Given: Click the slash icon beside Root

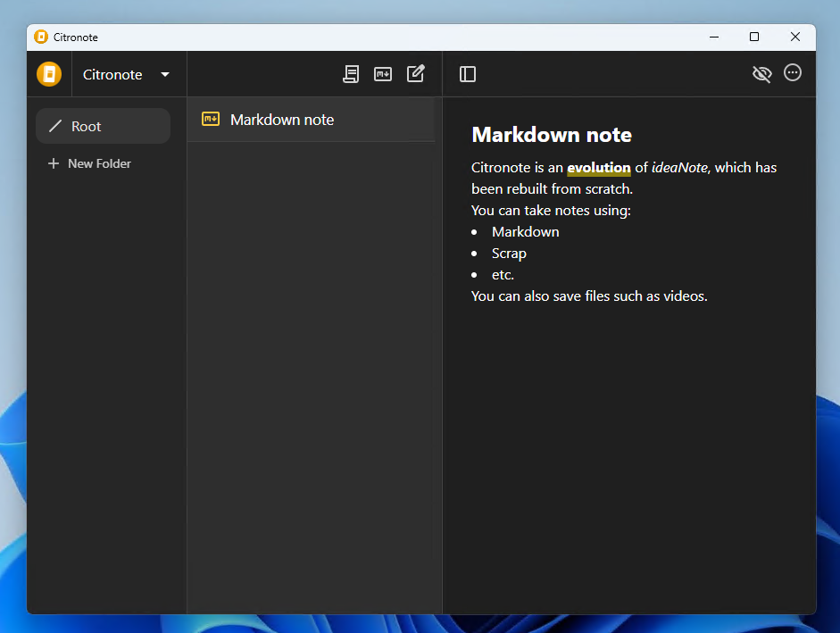Looking at the screenshot, I should click(55, 127).
